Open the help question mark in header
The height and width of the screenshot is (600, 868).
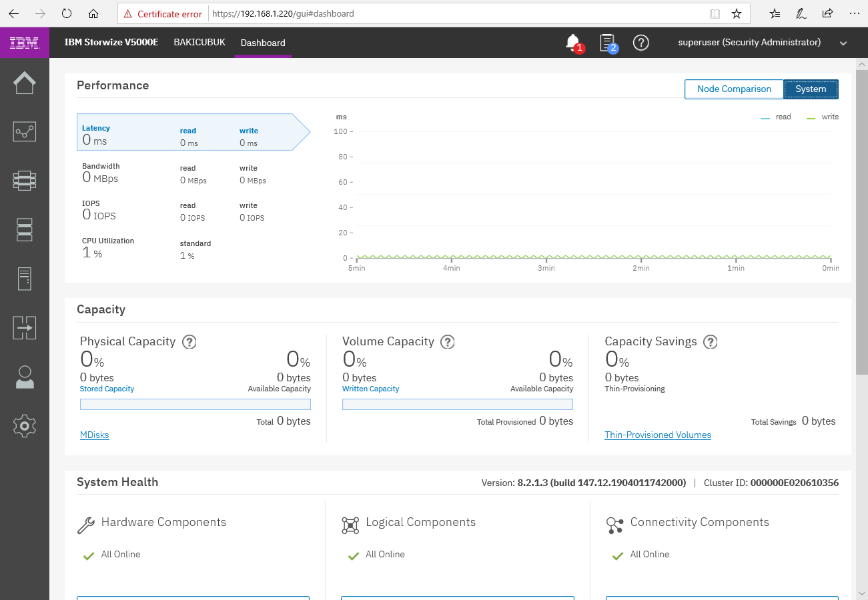641,43
